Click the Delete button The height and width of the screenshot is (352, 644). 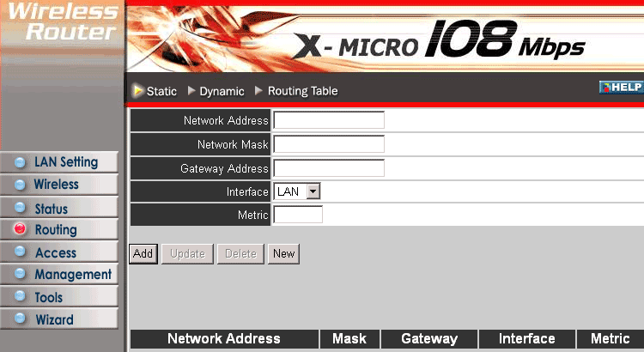click(240, 254)
